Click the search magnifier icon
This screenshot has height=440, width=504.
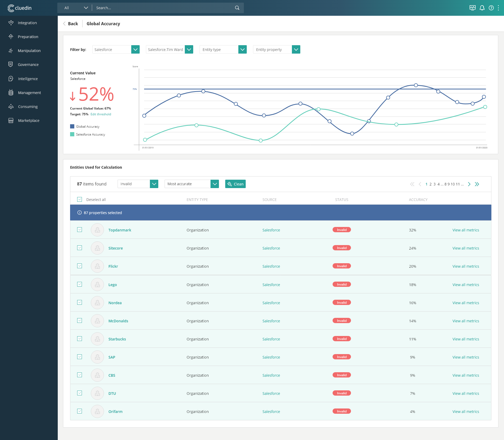pos(237,8)
